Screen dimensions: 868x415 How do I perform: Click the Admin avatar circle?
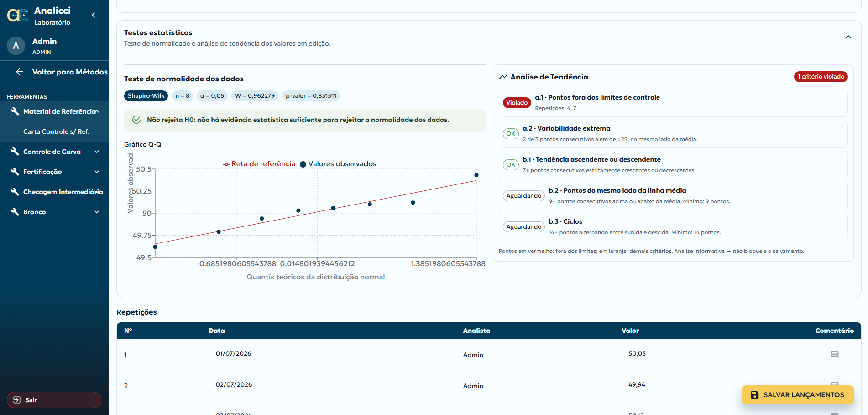pos(16,46)
